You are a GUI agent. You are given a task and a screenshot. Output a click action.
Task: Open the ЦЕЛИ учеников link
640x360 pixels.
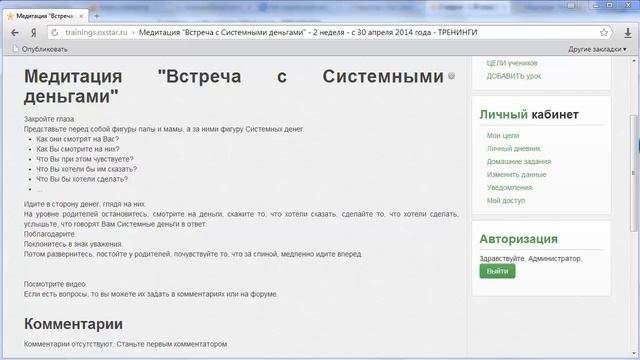click(x=512, y=63)
